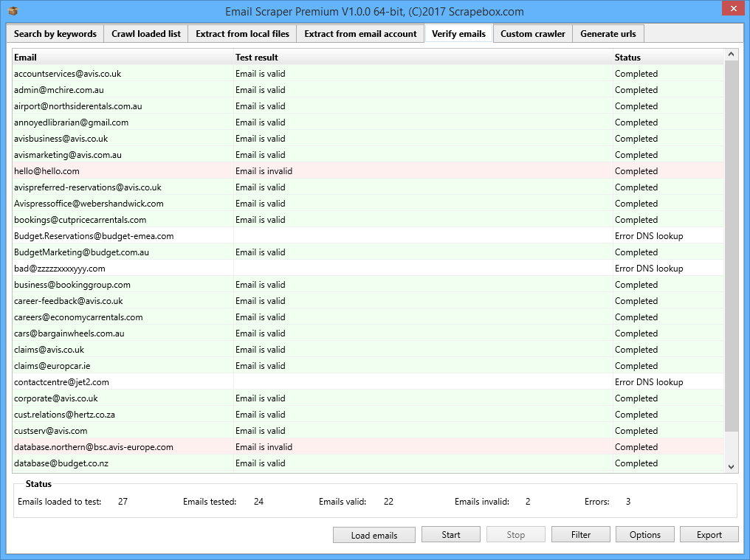The height and width of the screenshot is (560, 750).
Task: Go to the Custom crawler tab
Action: coord(532,34)
